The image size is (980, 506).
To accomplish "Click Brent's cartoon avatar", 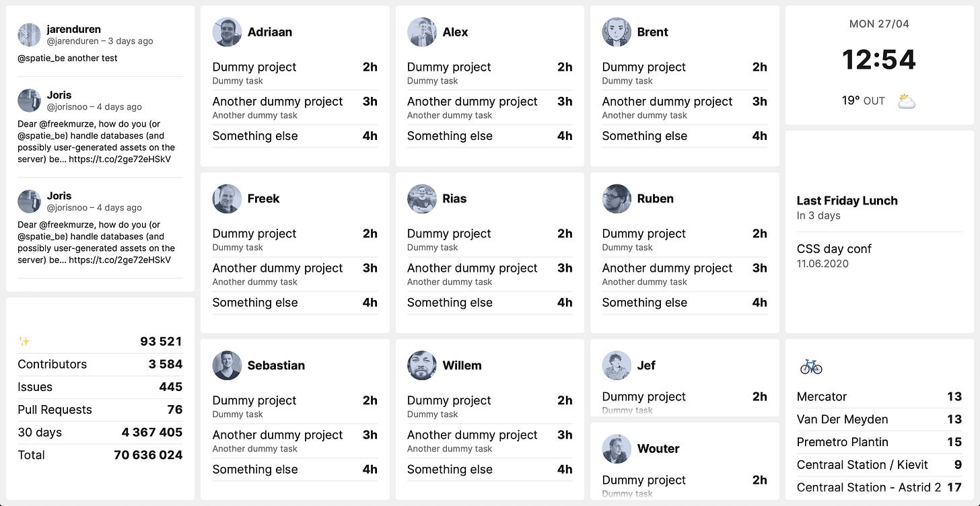I will [x=617, y=32].
